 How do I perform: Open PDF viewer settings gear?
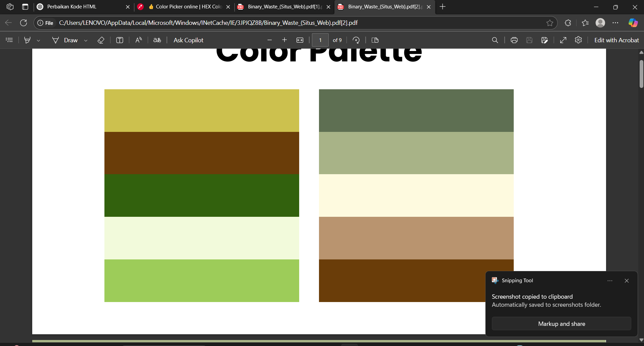[x=578, y=40]
